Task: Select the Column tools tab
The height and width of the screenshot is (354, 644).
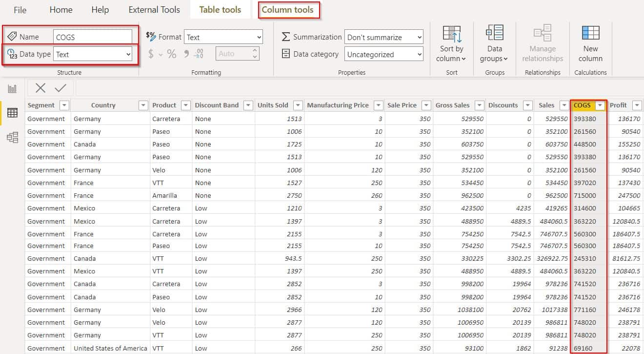Action: click(x=289, y=10)
